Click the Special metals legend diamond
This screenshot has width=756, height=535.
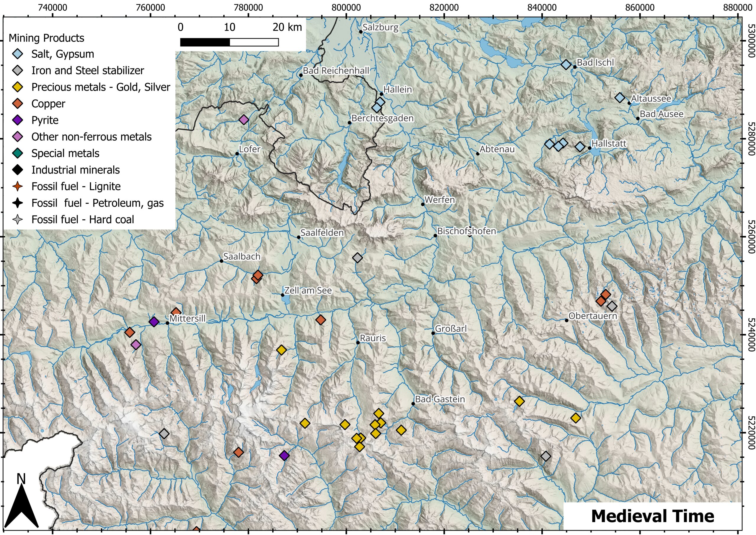(17, 153)
